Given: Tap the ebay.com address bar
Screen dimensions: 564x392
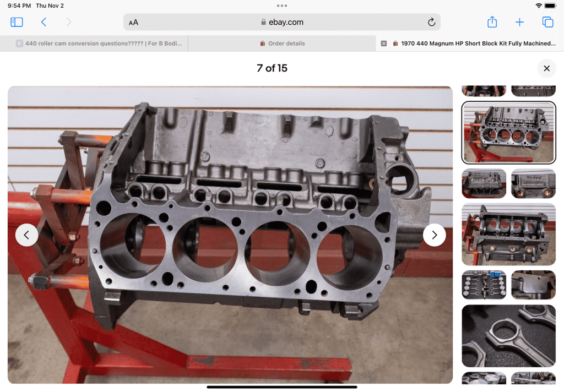Looking at the screenshot, I should [281, 22].
